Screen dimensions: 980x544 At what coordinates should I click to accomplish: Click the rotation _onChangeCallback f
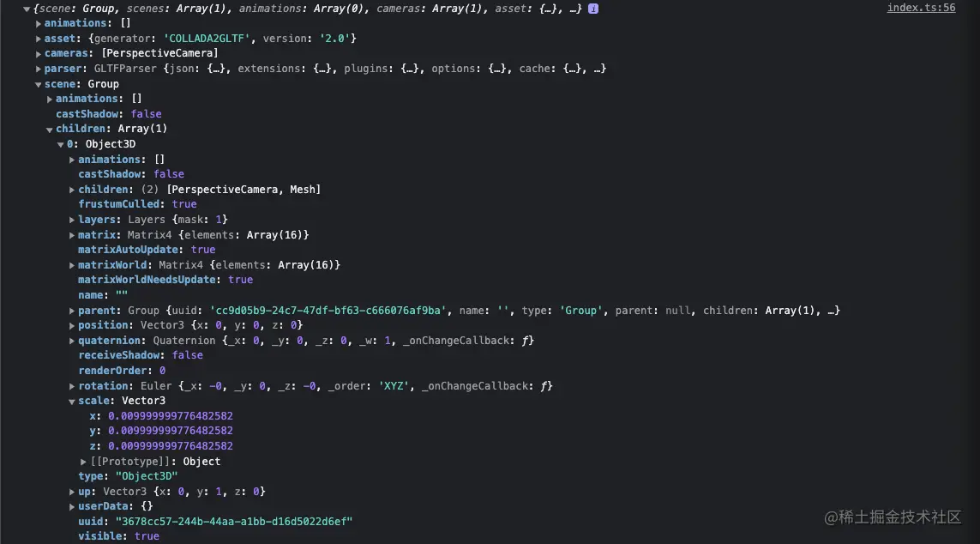[545, 386]
